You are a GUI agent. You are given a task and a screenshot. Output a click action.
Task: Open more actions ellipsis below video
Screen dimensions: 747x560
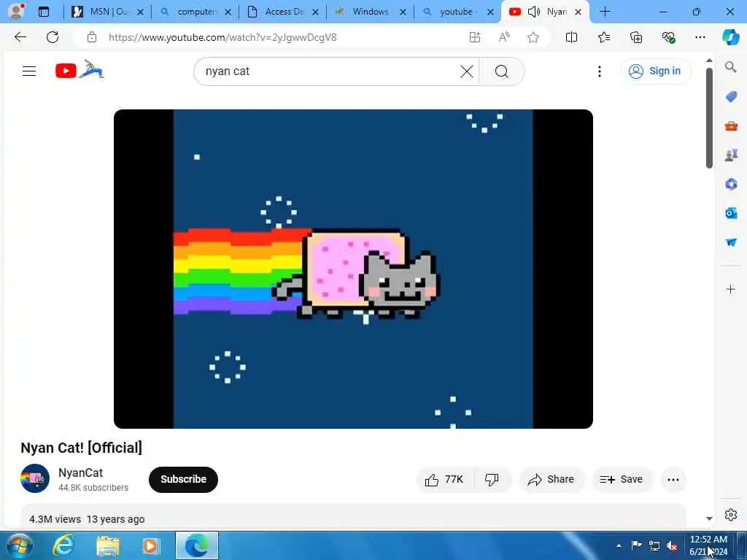click(673, 480)
